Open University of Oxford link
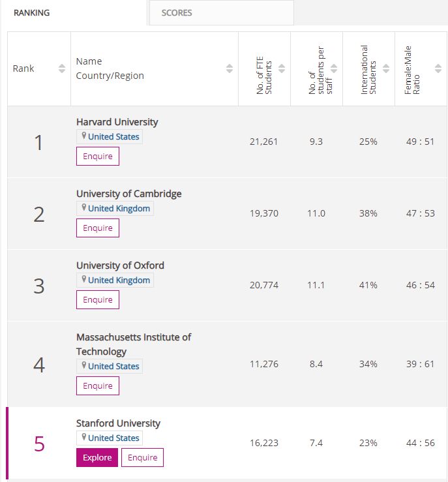The image size is (448, 482). tap(120, 265)
